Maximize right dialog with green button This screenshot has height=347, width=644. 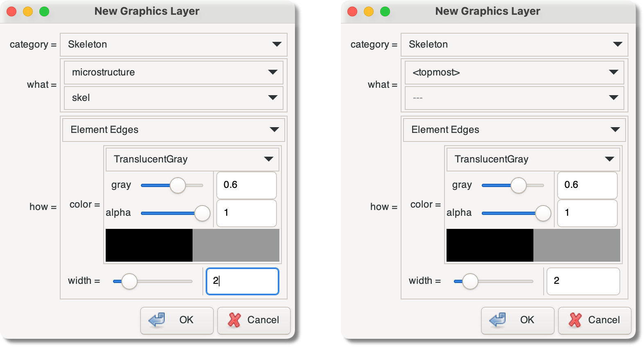coord(385,11)
